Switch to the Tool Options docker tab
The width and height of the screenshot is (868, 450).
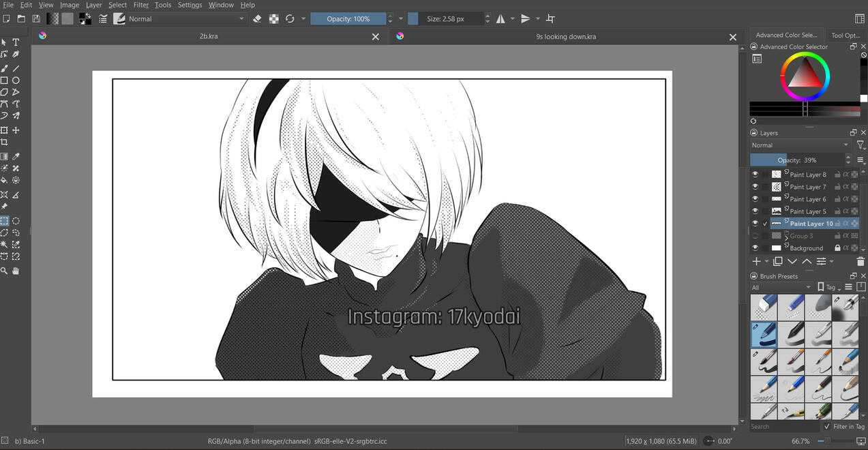(845, 35)
